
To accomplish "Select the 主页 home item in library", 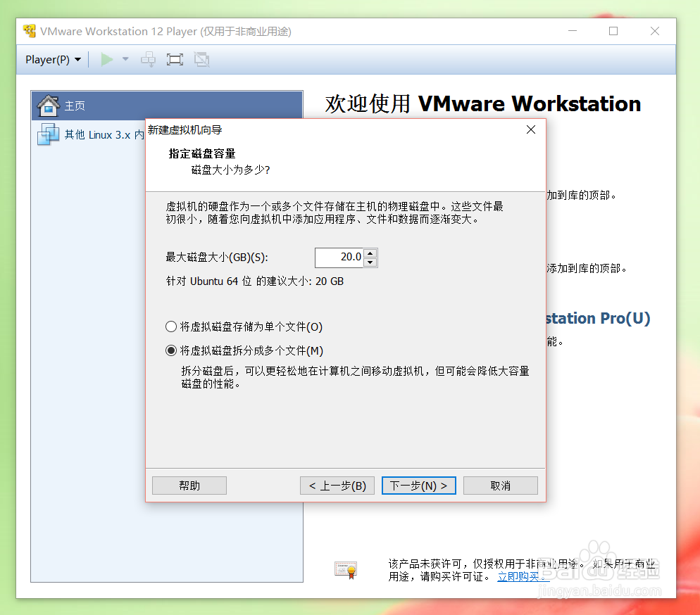I will tap(167, 106).
